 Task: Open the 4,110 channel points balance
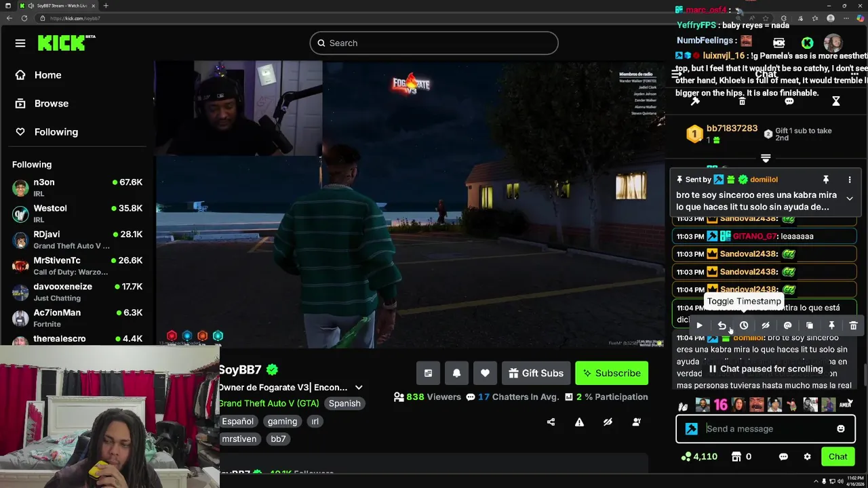(699, 457)
